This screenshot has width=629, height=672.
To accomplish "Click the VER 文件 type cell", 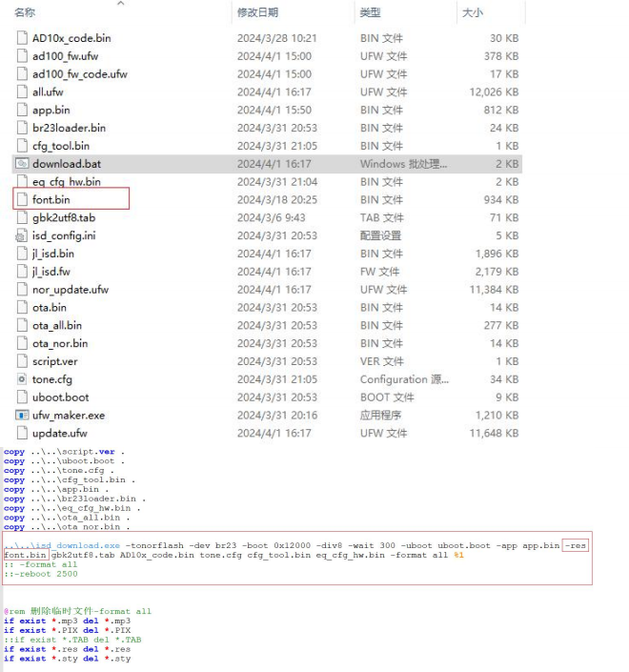I will click(x=382, y=361).
